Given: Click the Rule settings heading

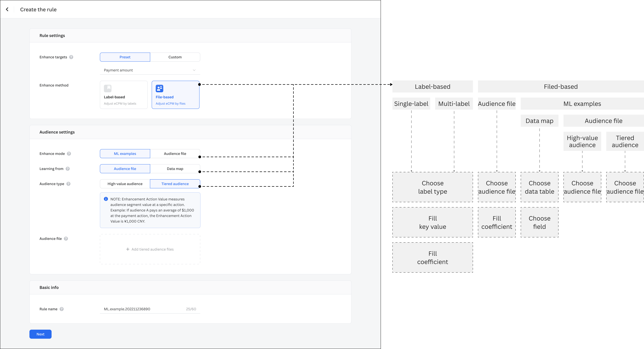Looking at the screenshot, I should pyautogui.click(x=52, y=35).
